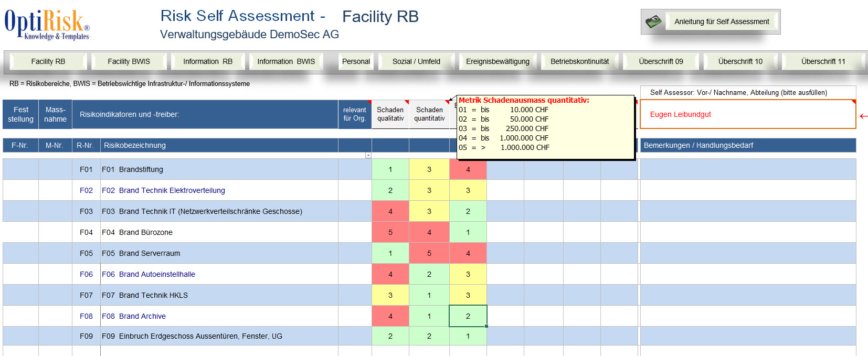Click the OptiRisk Knowledge & Templates logo
This screenshot has height=356, width=868.
pos(47,25)
